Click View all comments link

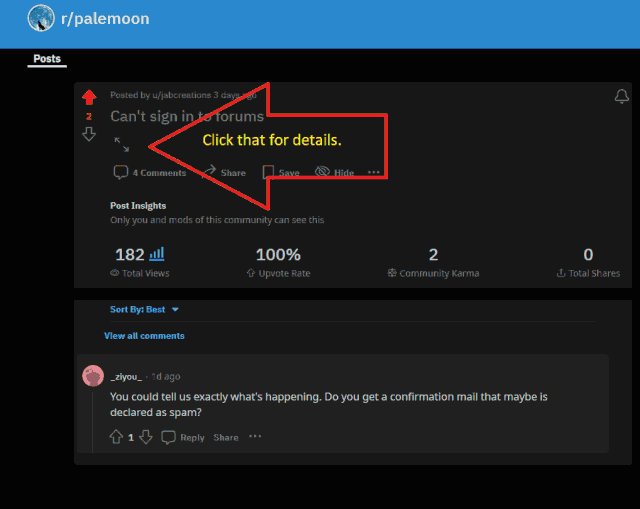(144, 336)
